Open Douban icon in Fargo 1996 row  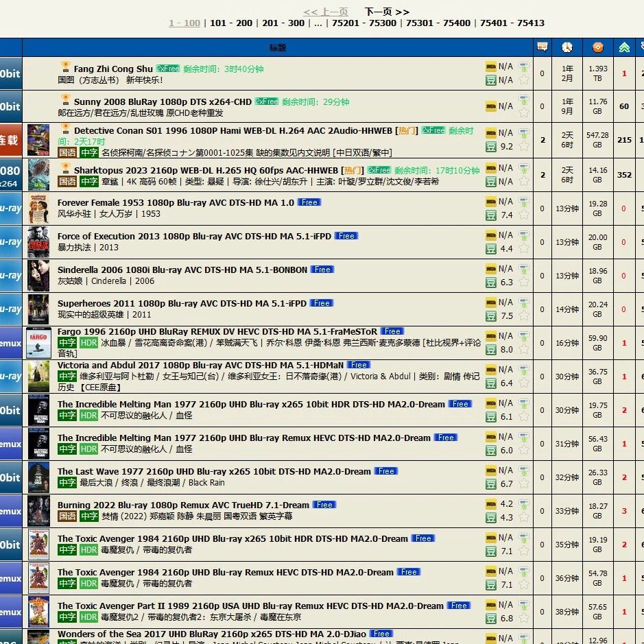click(491, 350)
